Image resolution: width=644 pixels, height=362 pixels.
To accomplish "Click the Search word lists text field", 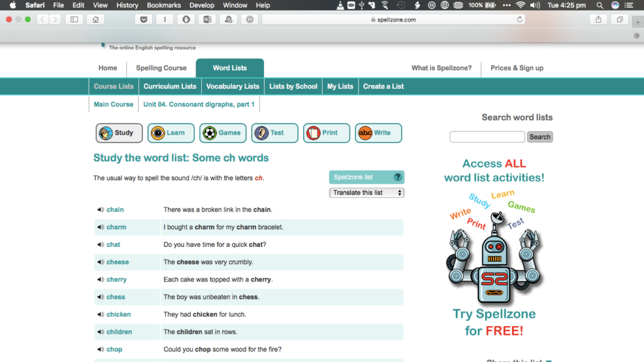I will [487, 137].
